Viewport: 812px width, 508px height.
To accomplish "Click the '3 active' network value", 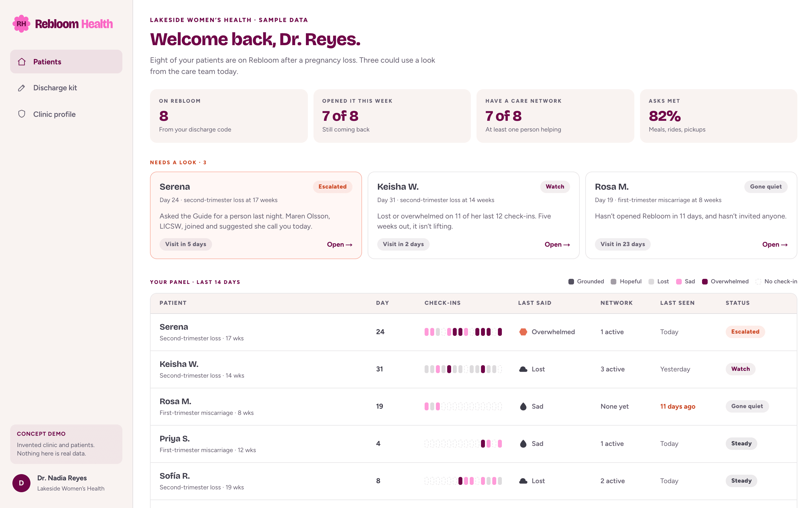I will pos(612,369).
